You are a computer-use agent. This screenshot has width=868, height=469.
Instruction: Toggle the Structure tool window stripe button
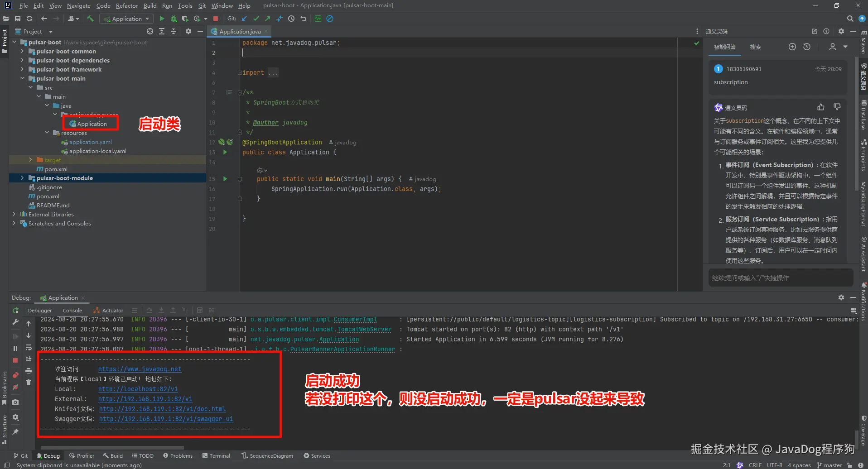[5, 430]
